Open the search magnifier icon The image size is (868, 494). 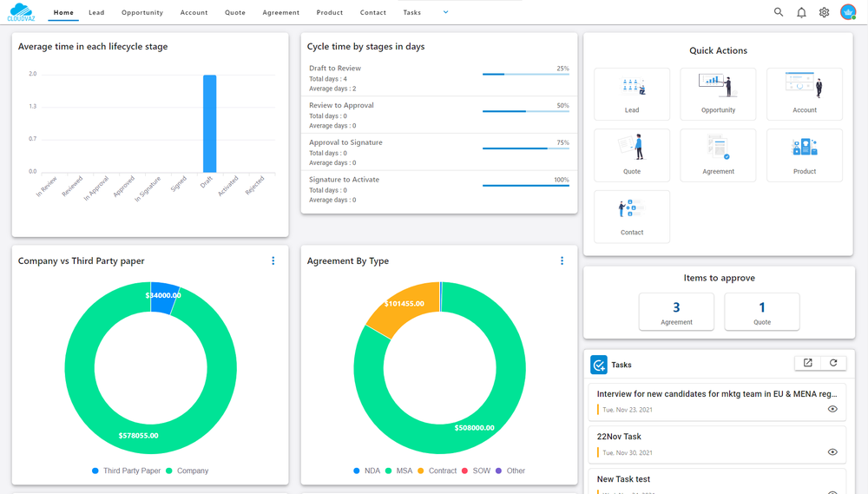point(779,12)
